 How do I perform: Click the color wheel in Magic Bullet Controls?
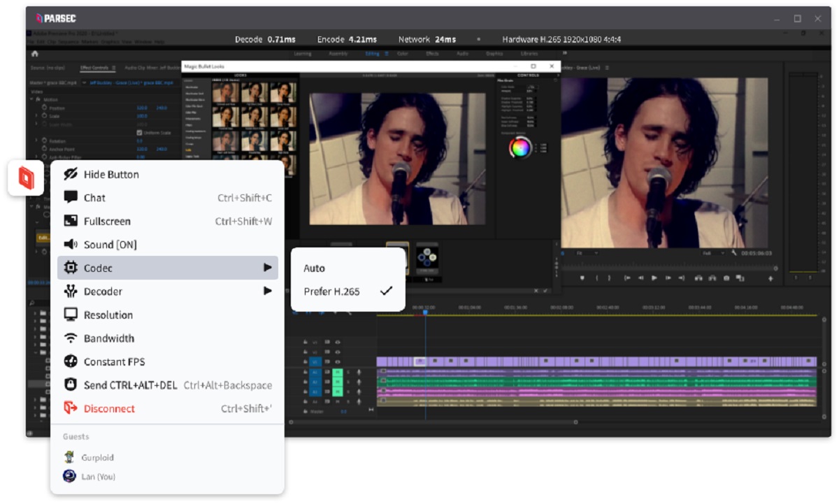pyautogui.click(x=520, y=147)
